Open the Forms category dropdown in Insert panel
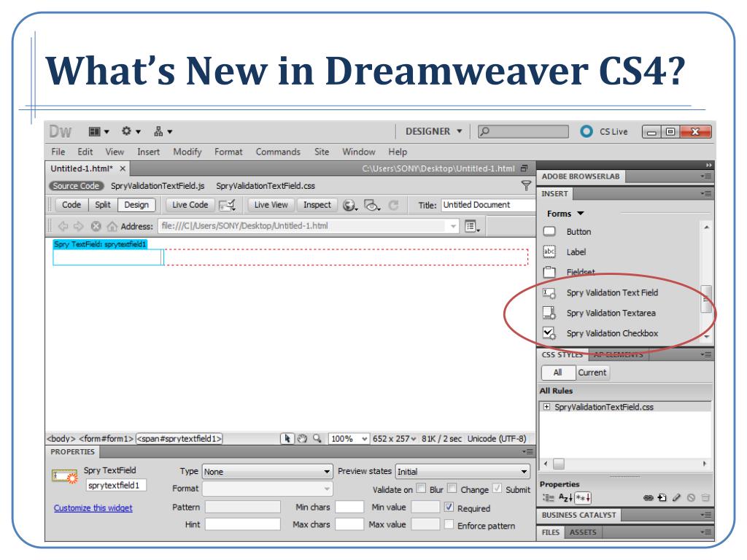Screen dimensions: 747x560 click(565, 214)
